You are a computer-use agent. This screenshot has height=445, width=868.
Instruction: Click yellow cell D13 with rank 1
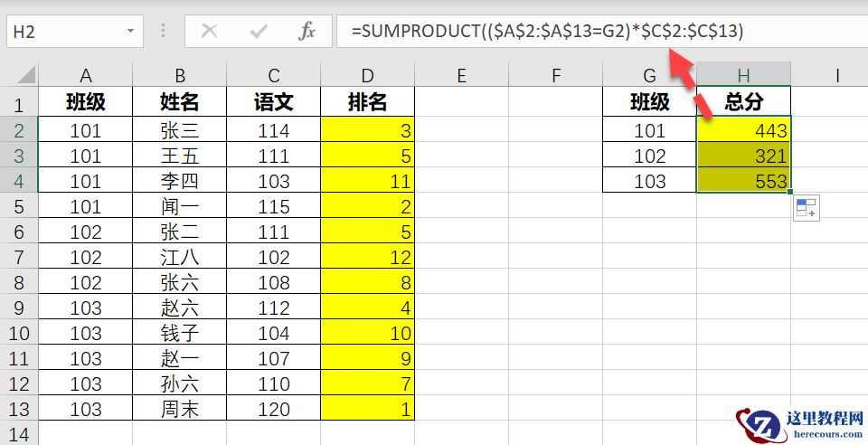(367, 409)
